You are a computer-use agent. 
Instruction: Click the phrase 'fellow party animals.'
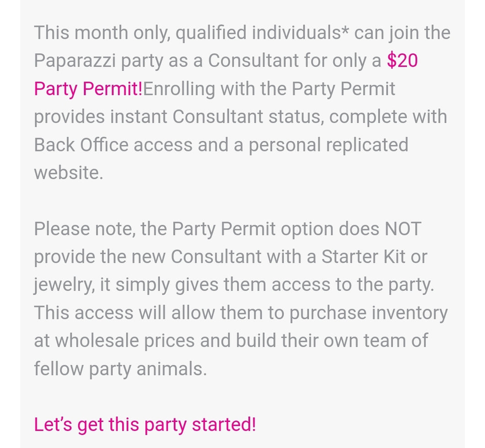[x=120, y=368]
